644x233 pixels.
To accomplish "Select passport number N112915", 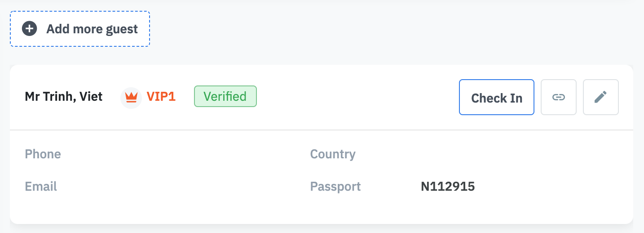I will pos(448,186).
